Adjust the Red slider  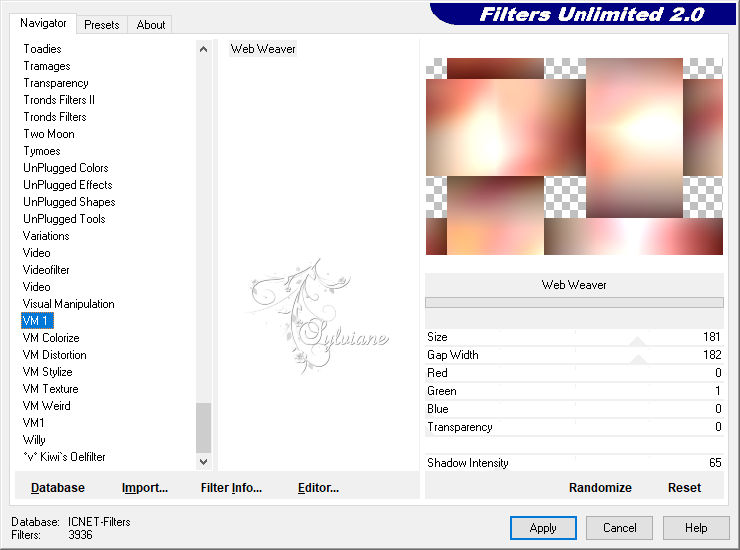(574, 373)
